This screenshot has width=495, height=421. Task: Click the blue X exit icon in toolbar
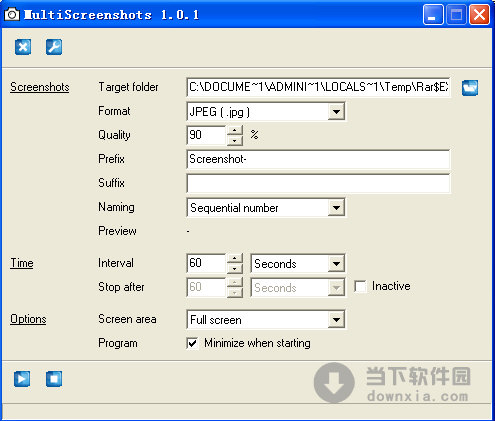tap(23, 47)
